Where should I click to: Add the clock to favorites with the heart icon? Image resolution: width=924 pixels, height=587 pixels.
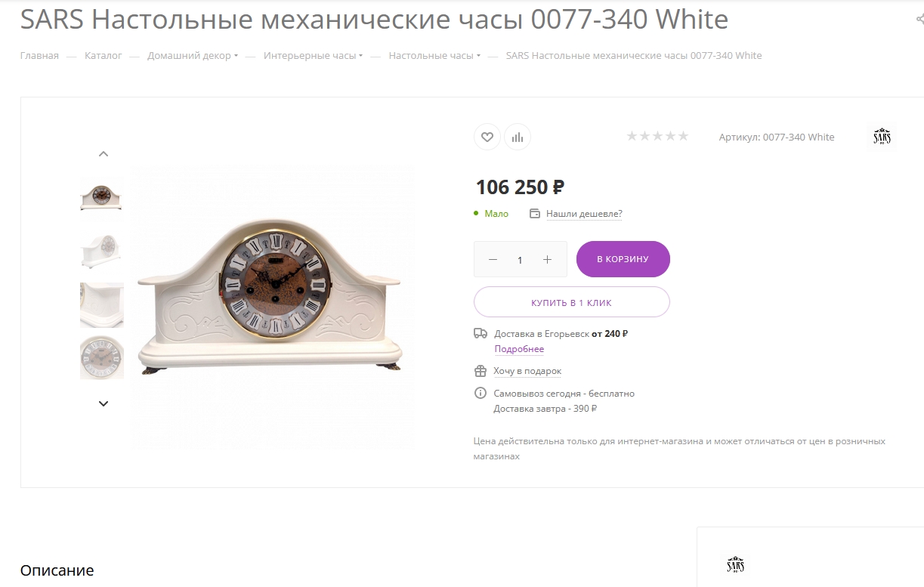click(487, 137)
